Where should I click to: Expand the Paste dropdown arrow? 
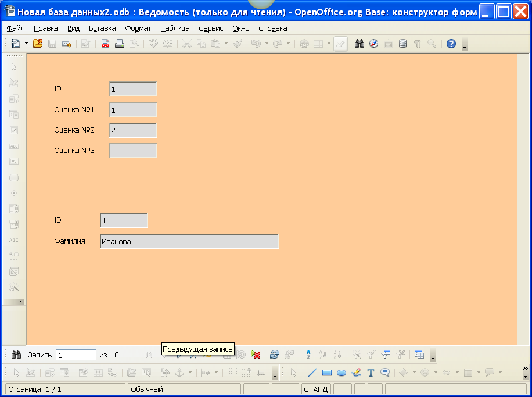(x=226, y=44)
